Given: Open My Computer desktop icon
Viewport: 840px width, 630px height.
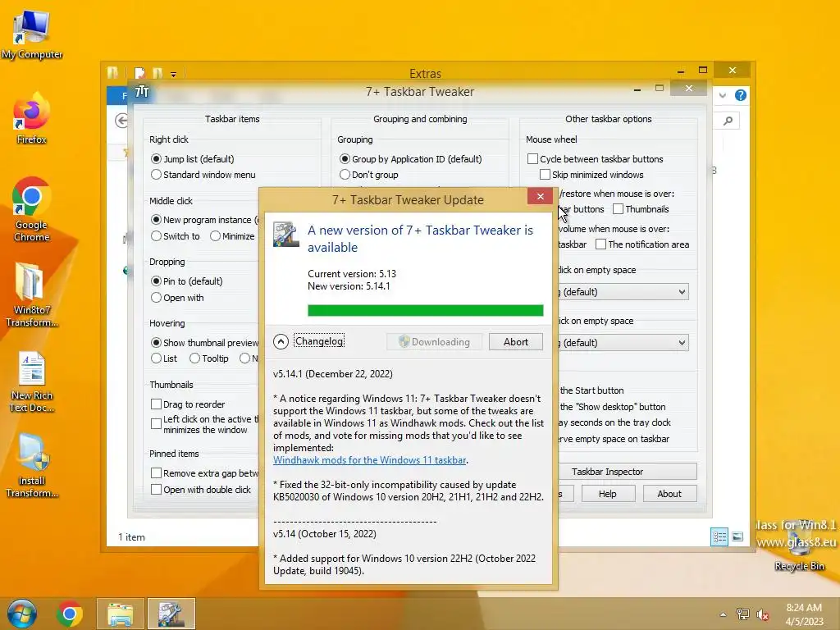Looking at the screenshot, I should click(32, 34).
